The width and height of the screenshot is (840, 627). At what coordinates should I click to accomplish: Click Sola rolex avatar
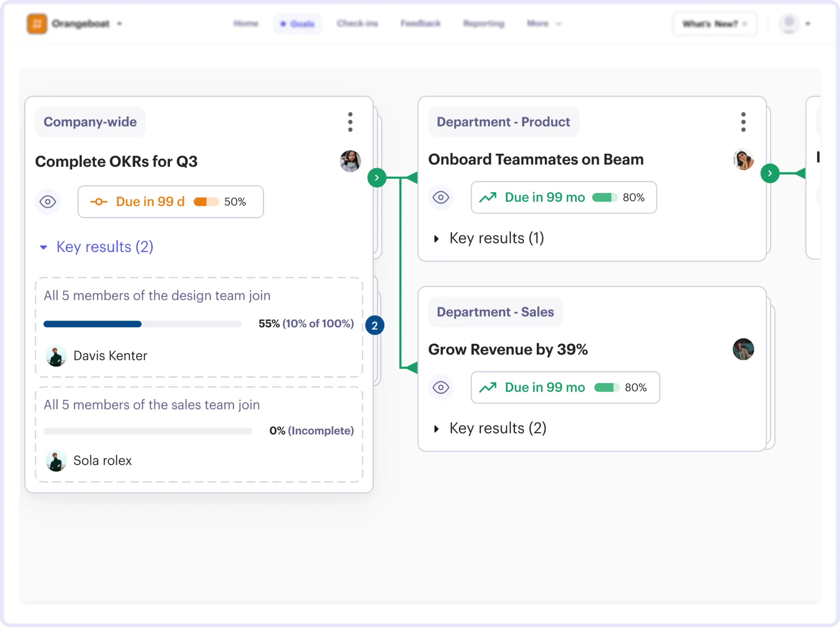[56, 461]
